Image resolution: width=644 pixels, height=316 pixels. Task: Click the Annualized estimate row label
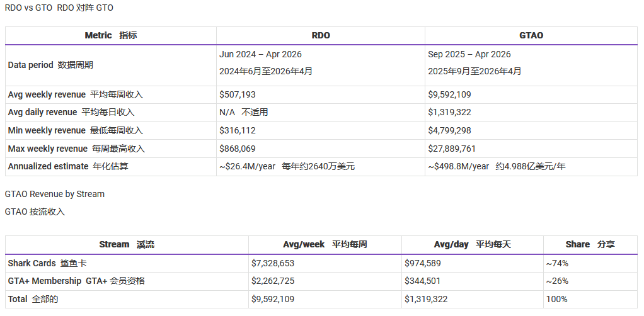pyautogui.click(x=71, y=166)
